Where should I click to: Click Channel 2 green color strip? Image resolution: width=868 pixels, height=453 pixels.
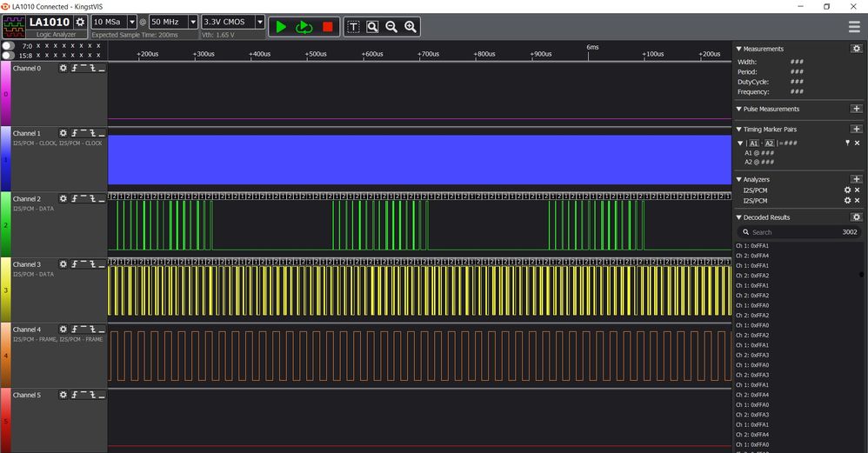[5, 224]
